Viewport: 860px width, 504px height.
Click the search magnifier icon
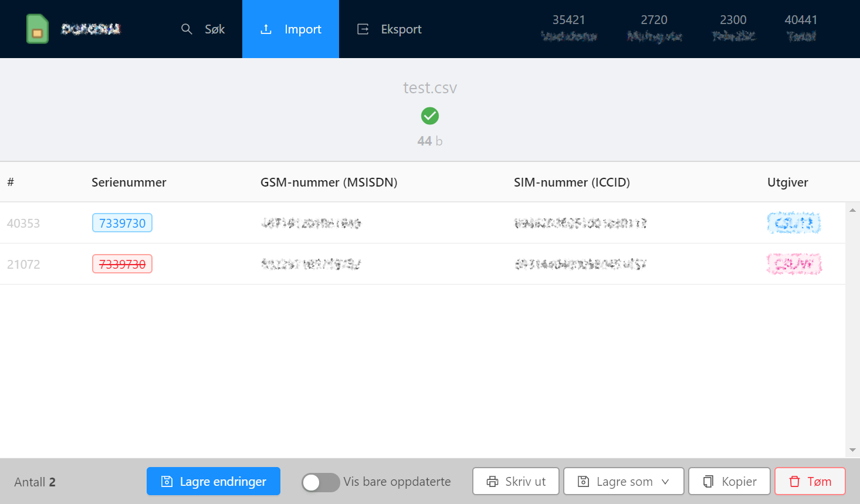187,29
